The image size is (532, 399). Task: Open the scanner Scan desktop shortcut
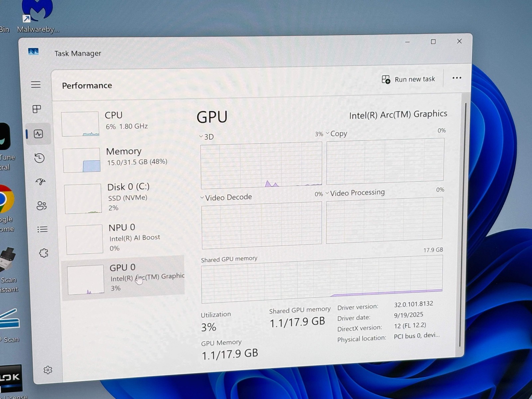[10, 326]
